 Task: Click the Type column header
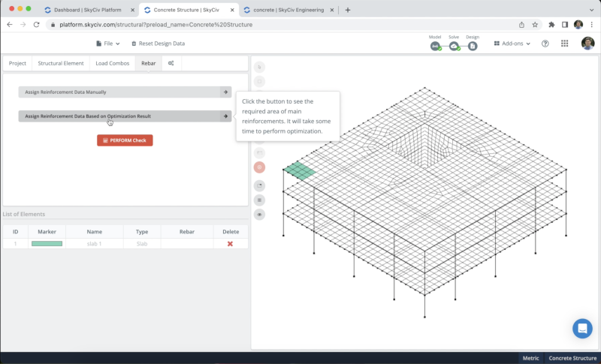click(x=142, y=232)
